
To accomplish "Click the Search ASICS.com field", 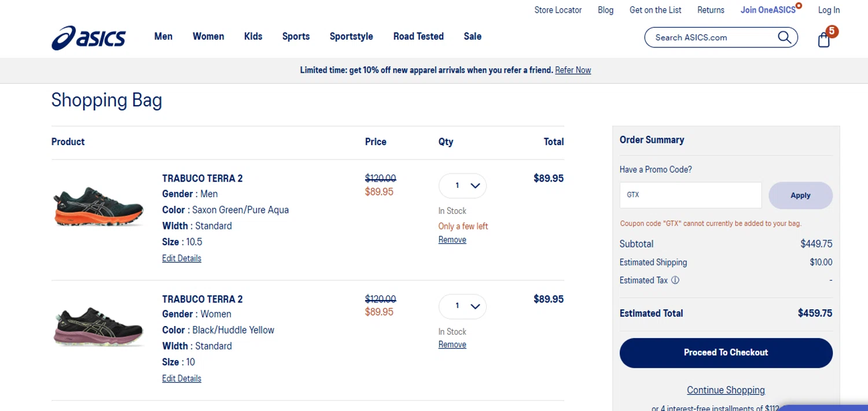I will [x=712, y=38].
